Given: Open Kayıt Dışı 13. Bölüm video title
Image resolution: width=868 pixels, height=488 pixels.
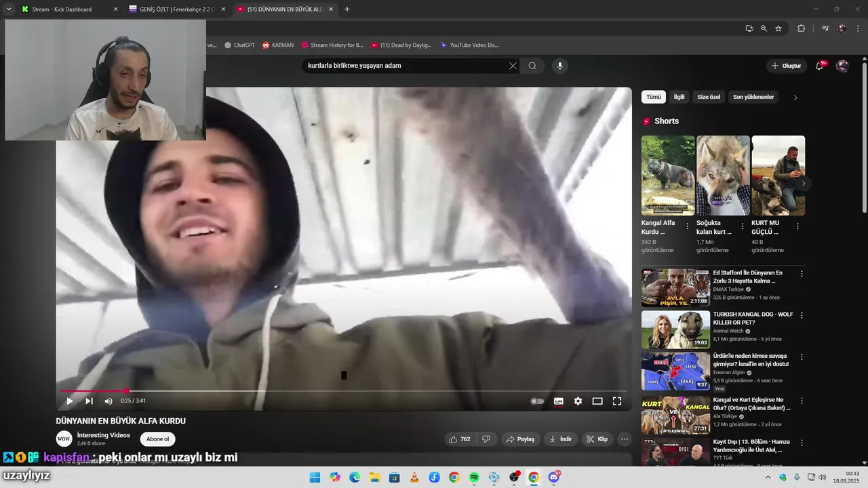Looking at the screenshot, I should coord(751,445).
